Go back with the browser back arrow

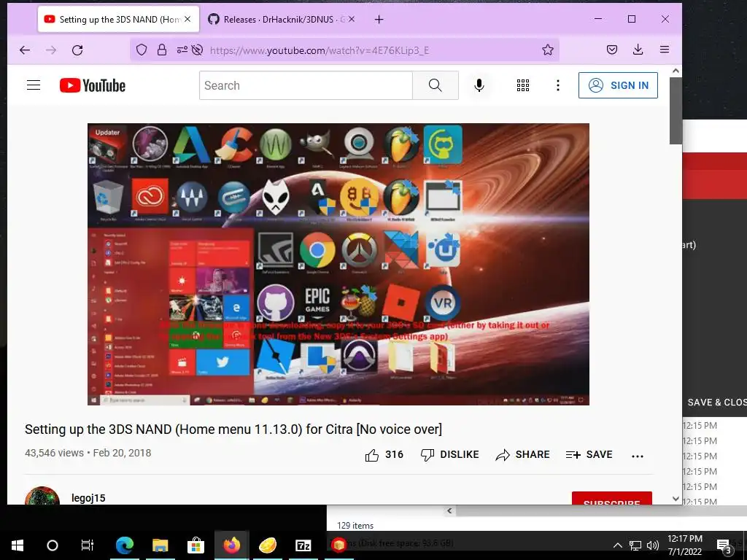pos(25,50)
